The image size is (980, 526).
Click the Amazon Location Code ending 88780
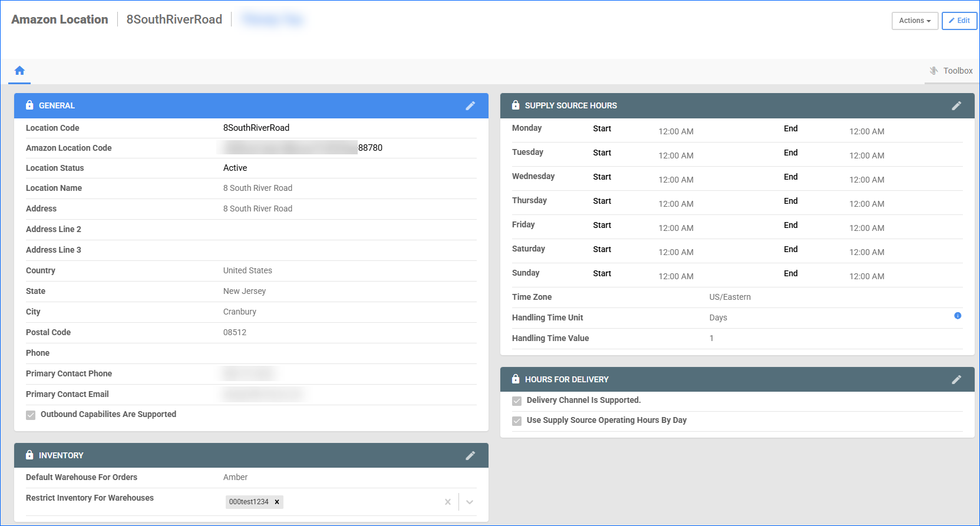point(370,148)
